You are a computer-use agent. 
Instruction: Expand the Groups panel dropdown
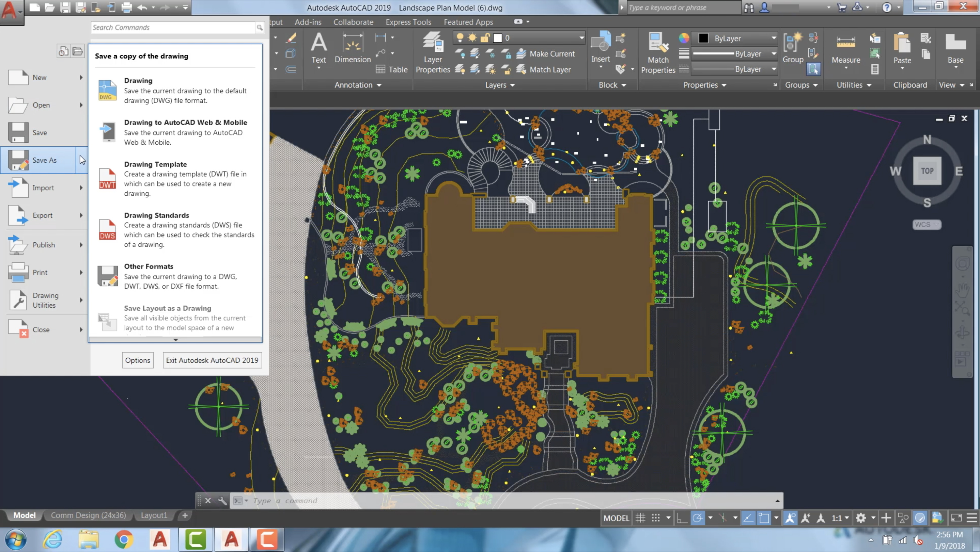coord(814,84)
